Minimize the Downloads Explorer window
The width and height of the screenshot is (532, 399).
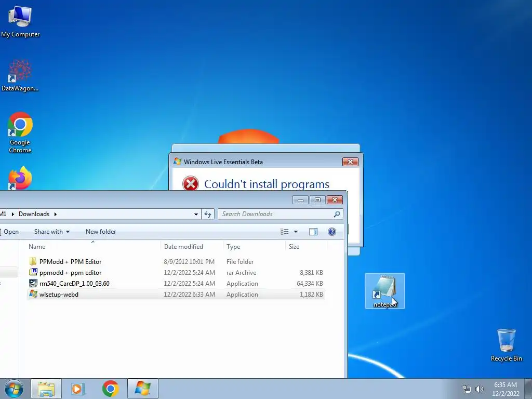pos(300,200)
